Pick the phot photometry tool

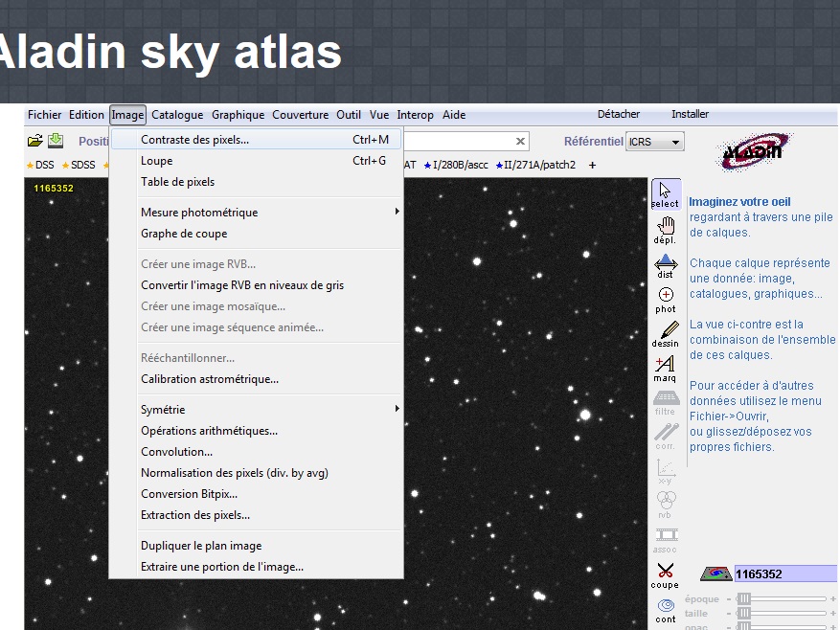(666, 300)
